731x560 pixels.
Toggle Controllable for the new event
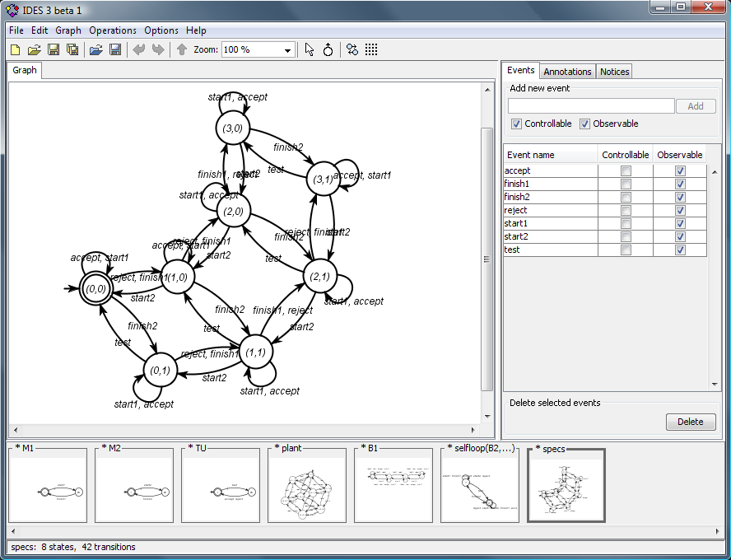click(x=516, y=124)
